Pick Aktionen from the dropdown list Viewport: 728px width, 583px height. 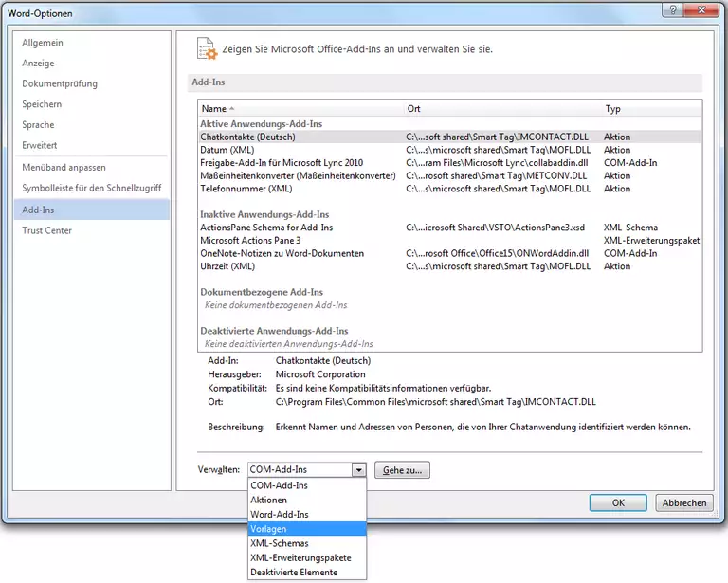[268, 500]
